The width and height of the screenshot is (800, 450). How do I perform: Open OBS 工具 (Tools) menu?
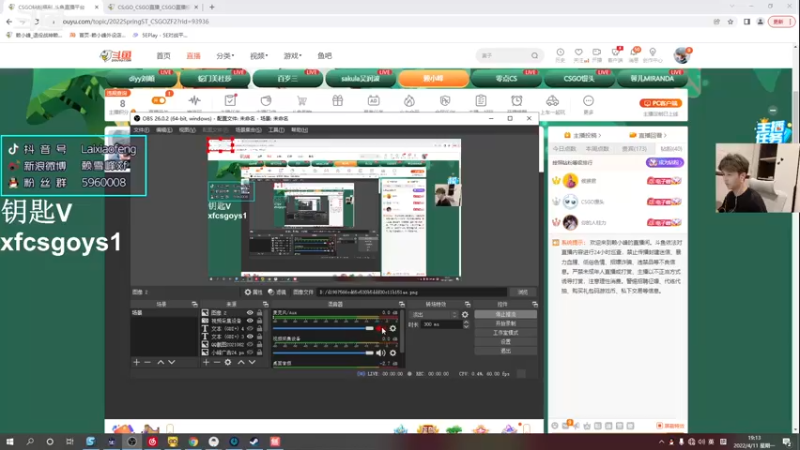pyautogui.click(x=276, y=130)
